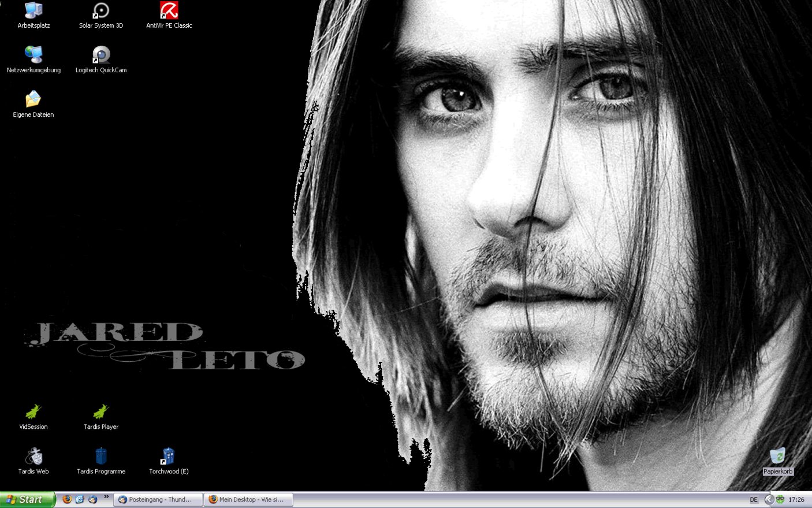Select the Netzwerkumgebung desktop icon
This screenshot has height=508, width=812.
pos(33,55)
